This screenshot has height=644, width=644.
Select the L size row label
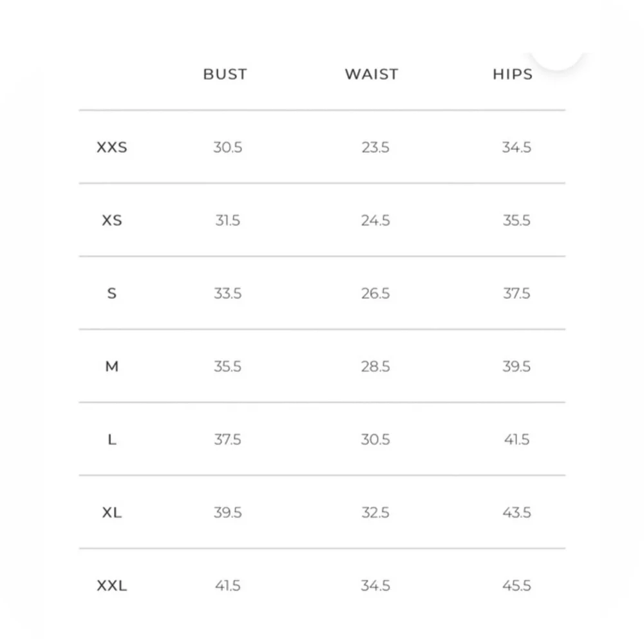coord(111,439)
